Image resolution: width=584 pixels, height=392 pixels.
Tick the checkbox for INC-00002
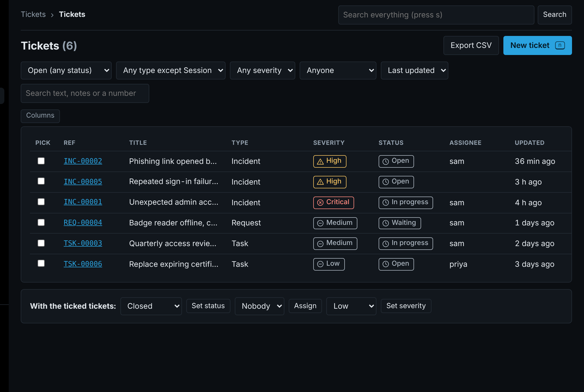[x=41, y=161]
